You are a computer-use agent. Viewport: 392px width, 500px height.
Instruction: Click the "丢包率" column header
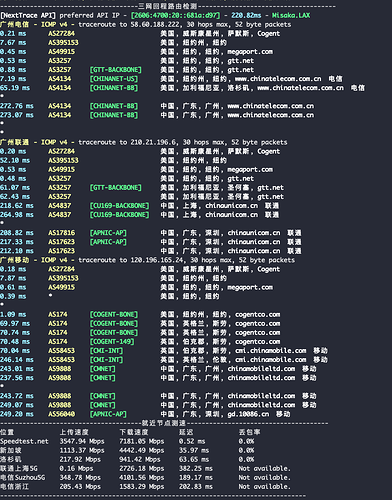(249, 432)
